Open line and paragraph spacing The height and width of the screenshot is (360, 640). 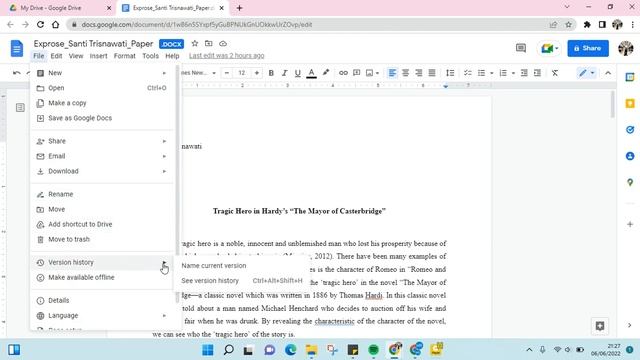pyautogui.click(x=450, y=73)
